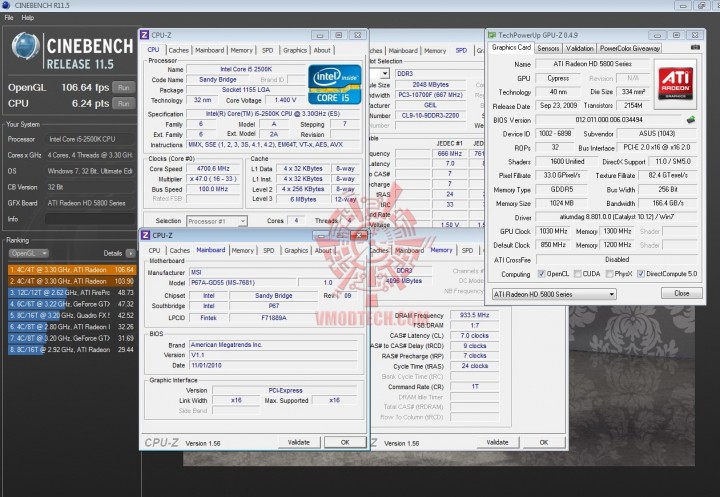Click the Details arrow button in Ranking
Image resolution: width=720 pixels, height=497 pixels.
[x=130, y=253]
